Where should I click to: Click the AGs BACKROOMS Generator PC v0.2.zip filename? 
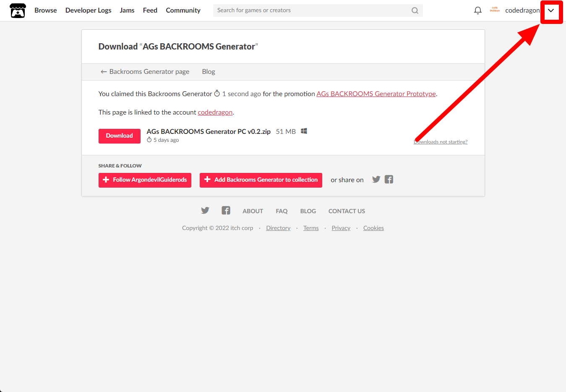[209, 131]
